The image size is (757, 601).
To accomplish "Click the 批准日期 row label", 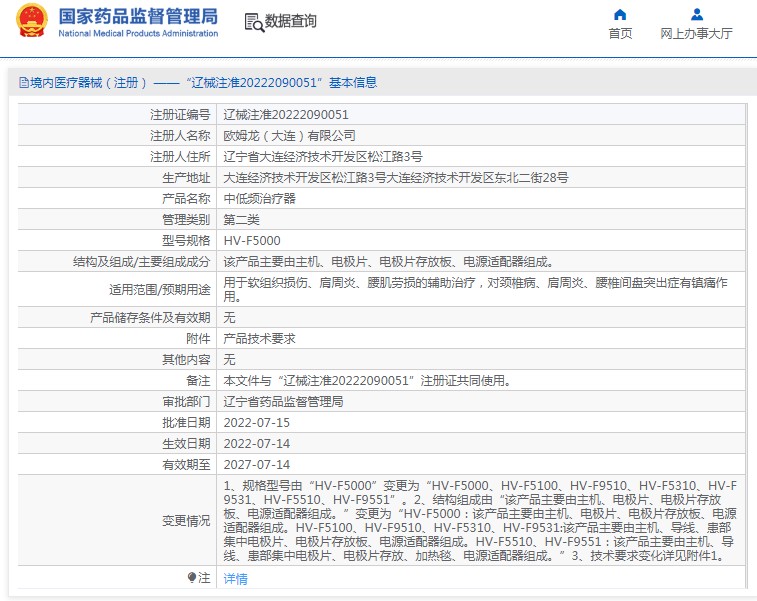I will tap(186, 422).
